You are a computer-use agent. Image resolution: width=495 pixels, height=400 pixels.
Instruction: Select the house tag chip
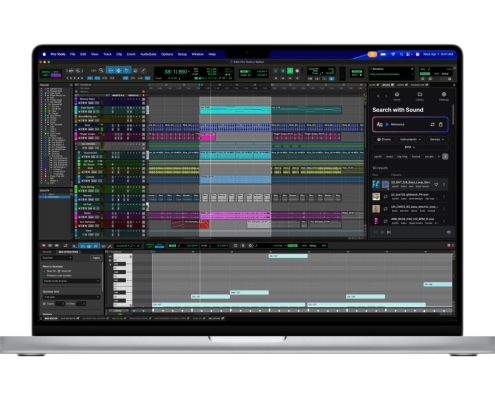[x=416, y=156]
